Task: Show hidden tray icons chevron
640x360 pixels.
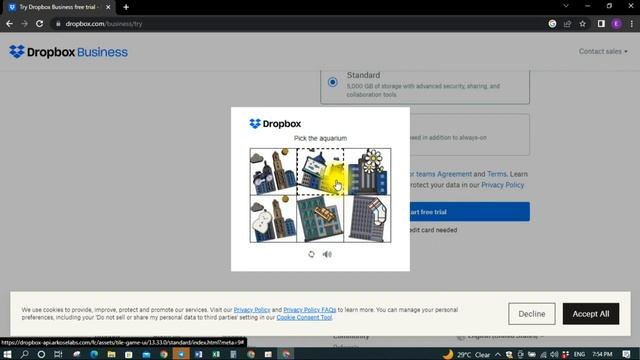Action: (498, 354)
